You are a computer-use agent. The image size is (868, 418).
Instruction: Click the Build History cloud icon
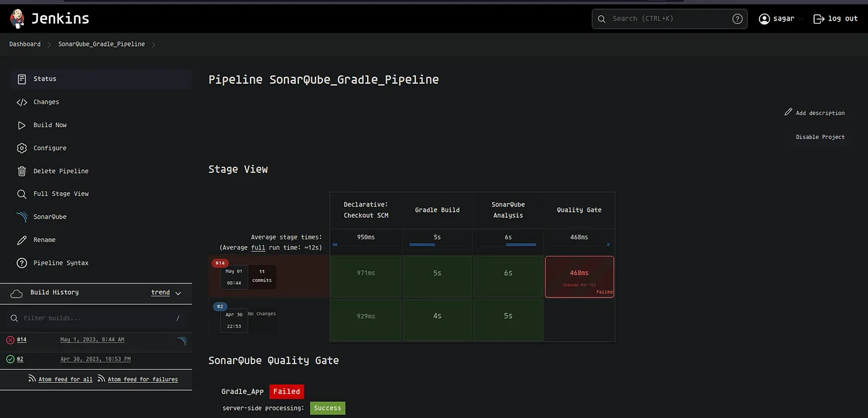(x=17, y=293)
